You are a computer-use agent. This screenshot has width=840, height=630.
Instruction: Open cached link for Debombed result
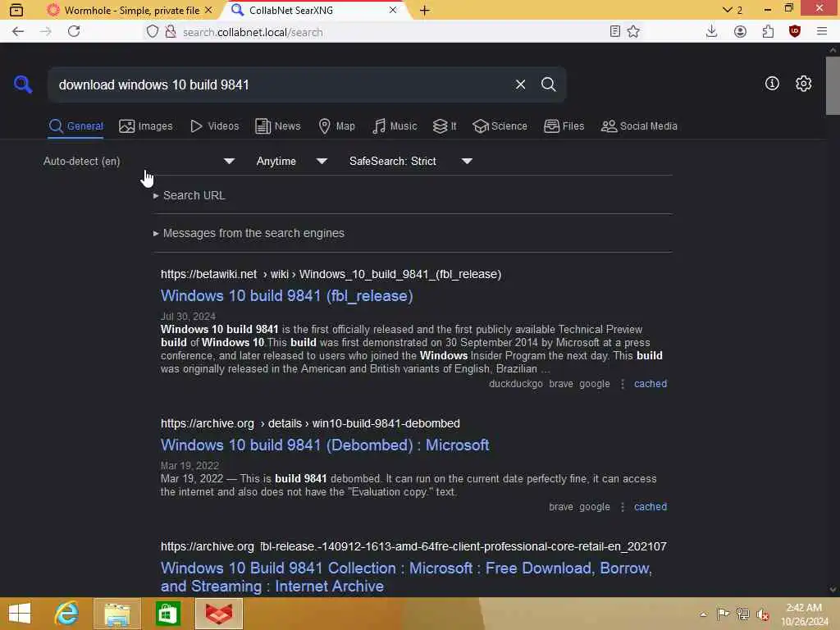click(651, 507)
